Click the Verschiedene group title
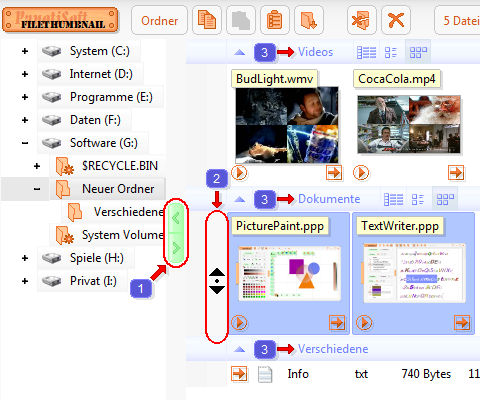480x400 pixels. (x=333, y=349)
